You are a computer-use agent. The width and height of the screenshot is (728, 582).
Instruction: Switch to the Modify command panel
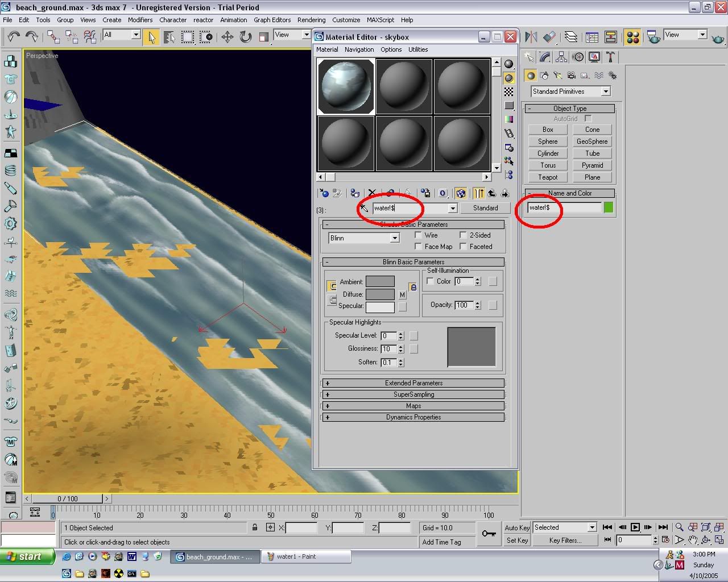pos(545,57)
